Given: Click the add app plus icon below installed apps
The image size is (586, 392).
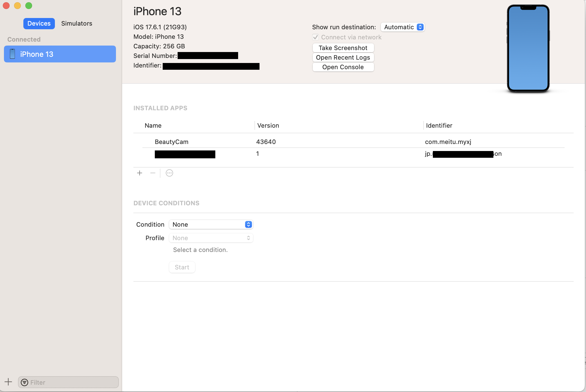Looking at the screenshot, I should click(x=140, y=173).
